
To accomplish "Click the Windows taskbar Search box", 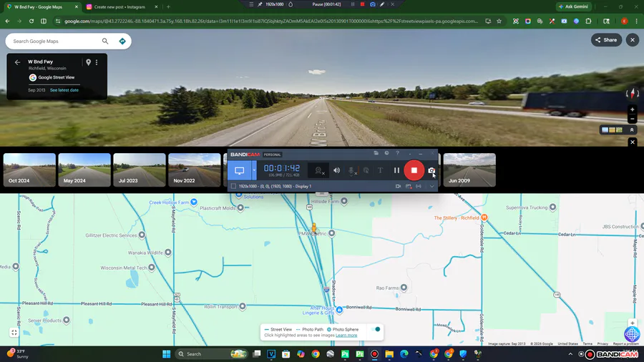I will [x=212, y=354].
